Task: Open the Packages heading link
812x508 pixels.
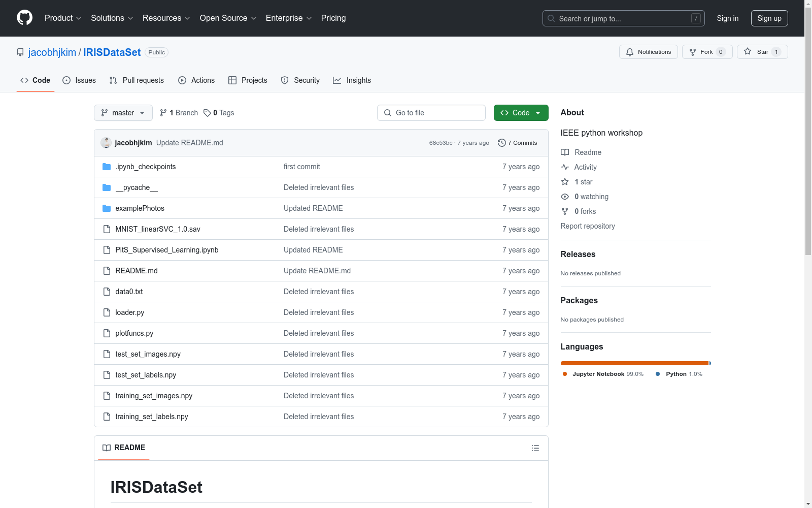Action: (x=579, y=300)
